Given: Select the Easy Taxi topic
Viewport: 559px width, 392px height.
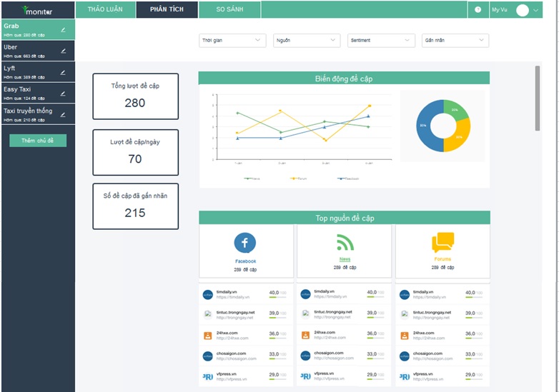Looking at the screenshot, I should pos(38,93).
